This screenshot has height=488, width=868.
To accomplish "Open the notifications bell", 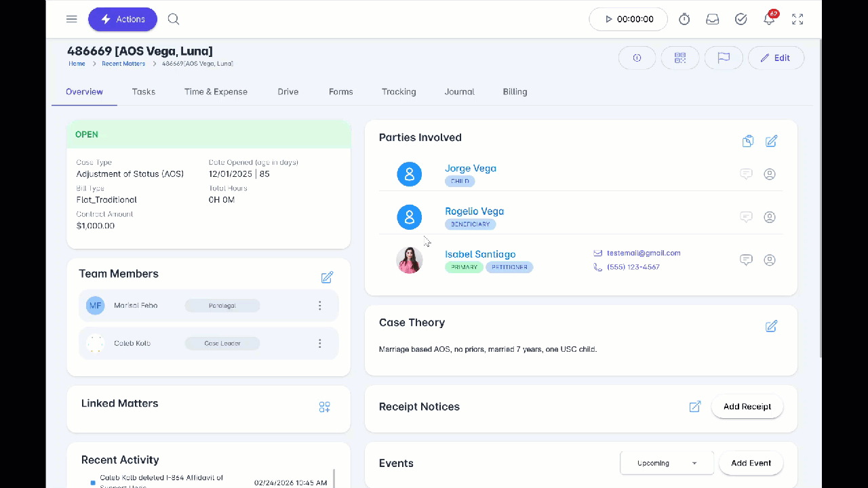I will (x=769, y=19).
